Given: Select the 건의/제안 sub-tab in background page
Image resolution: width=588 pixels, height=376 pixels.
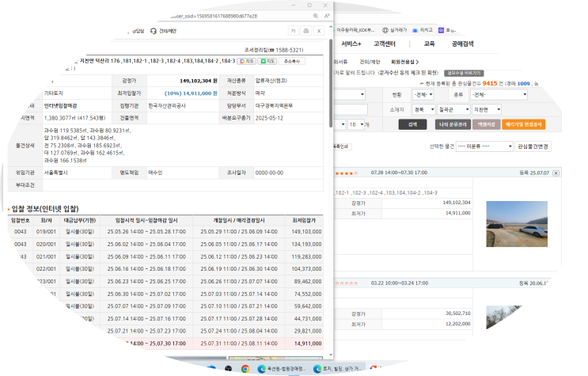Looking at the screenshot, I should 370,62.
